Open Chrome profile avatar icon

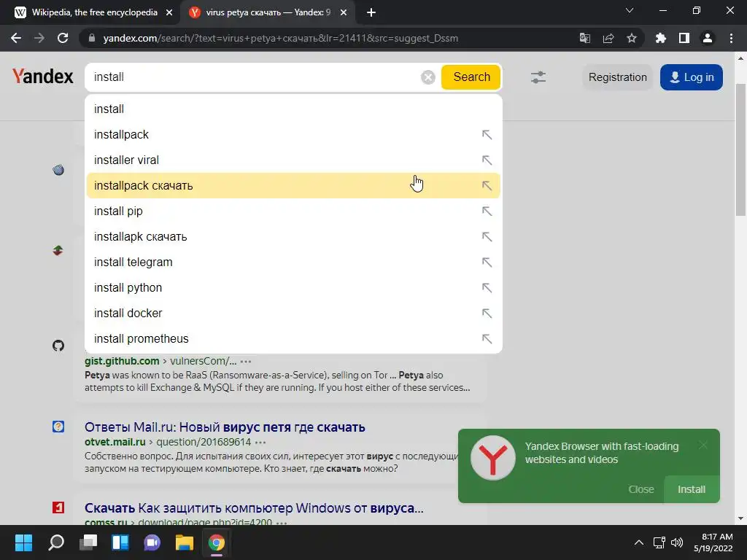(x=708, y=38)
